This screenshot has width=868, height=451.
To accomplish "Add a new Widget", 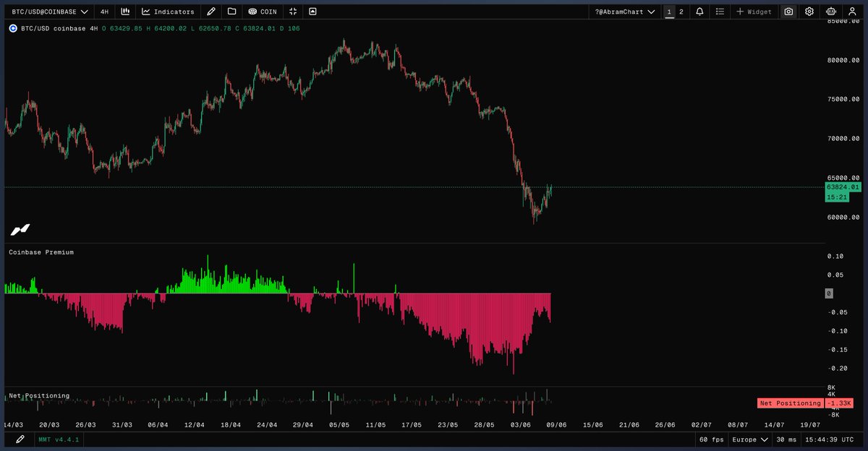I will [x=754, y=12].
